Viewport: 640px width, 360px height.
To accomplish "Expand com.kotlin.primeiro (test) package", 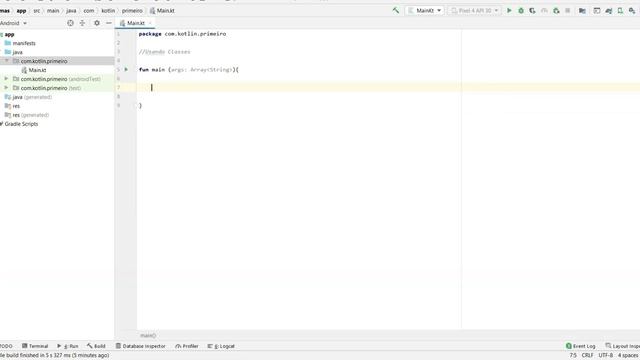I will tap(6, 88).
